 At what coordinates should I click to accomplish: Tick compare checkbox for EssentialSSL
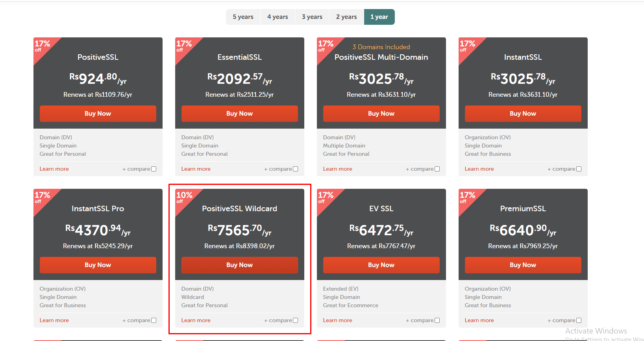296,169
